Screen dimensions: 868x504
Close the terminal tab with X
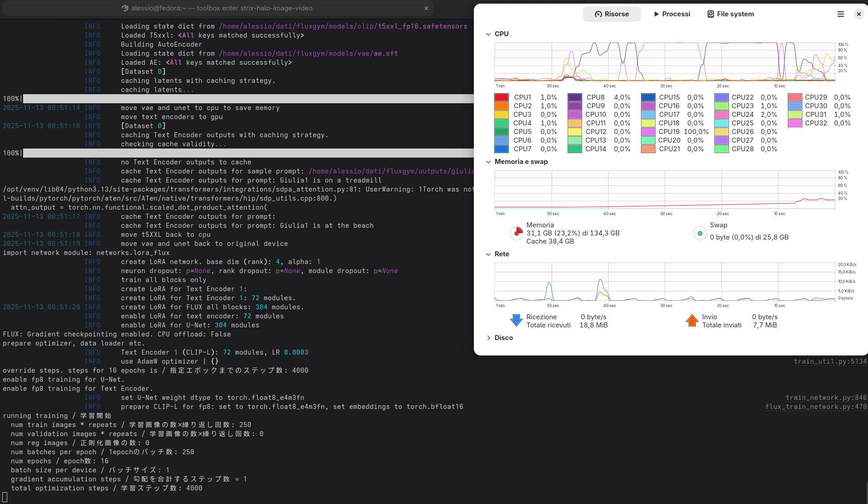(426, 8)
